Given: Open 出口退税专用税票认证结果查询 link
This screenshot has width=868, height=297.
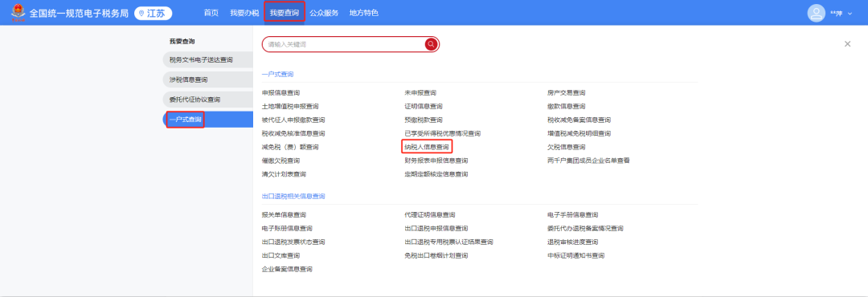Looking at the screenshot, I should tap(449, 242).
